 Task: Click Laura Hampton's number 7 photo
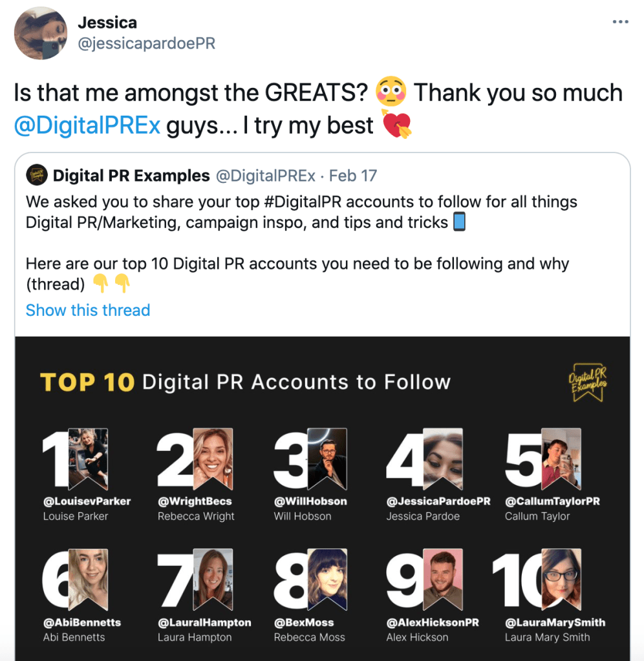[x=213, y=576]
